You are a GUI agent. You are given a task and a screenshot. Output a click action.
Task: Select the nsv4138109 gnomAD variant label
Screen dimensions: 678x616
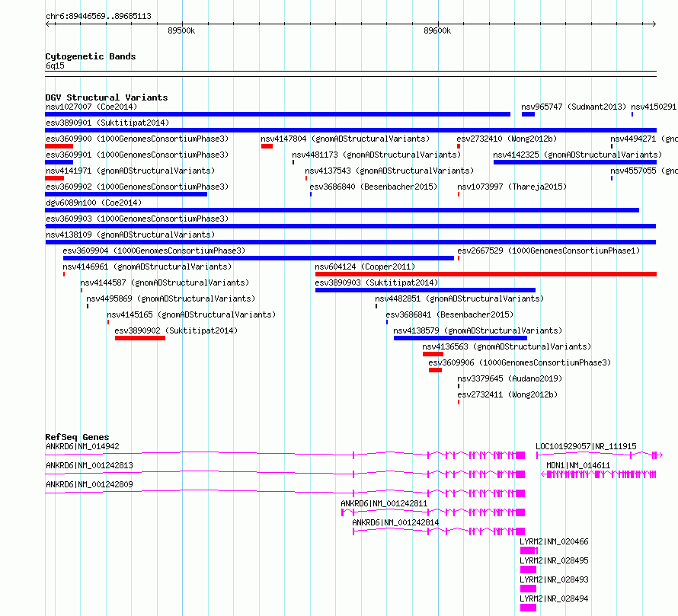(130, 235)
